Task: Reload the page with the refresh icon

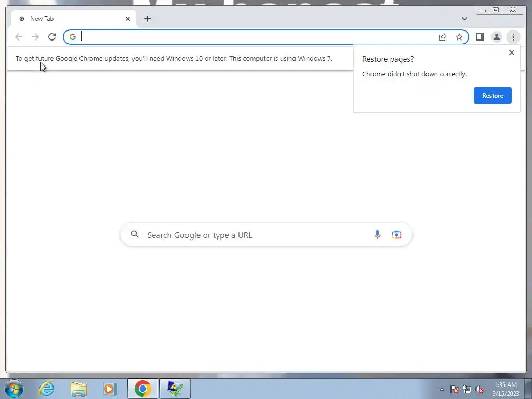Action: (52, 37)
